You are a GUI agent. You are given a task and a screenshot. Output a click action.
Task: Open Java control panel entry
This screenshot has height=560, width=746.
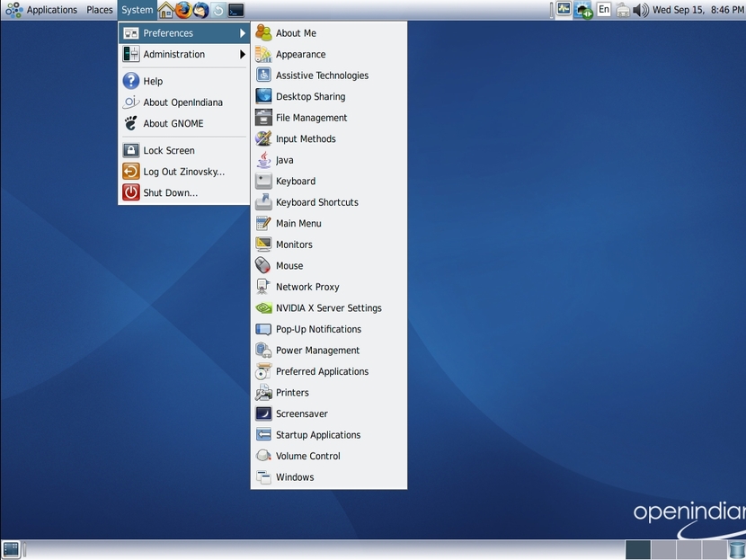pos(329,160)
